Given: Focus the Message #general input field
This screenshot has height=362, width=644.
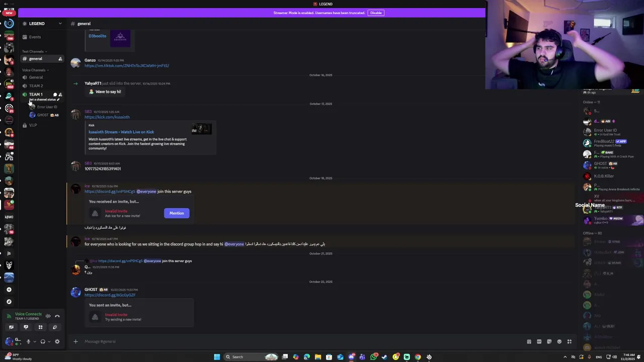Looking at the screenshot, I should [x=302, y=341].
